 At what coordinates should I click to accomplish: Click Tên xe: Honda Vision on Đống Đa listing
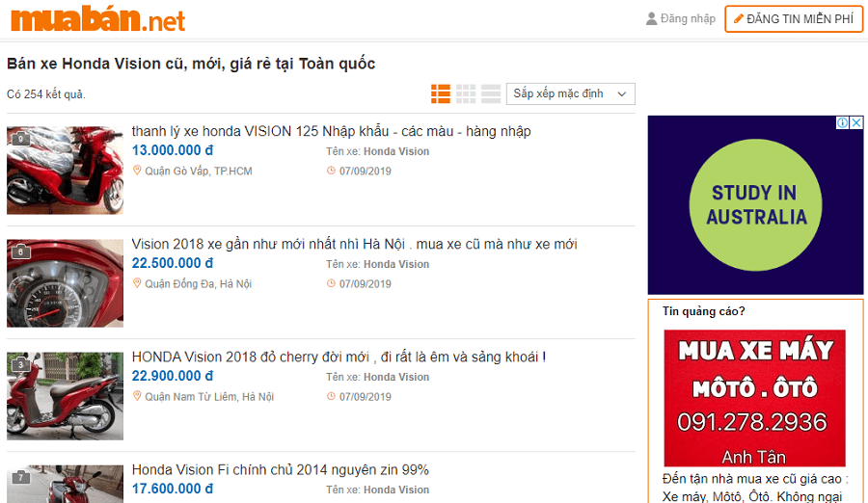click(x=377, y=264)
